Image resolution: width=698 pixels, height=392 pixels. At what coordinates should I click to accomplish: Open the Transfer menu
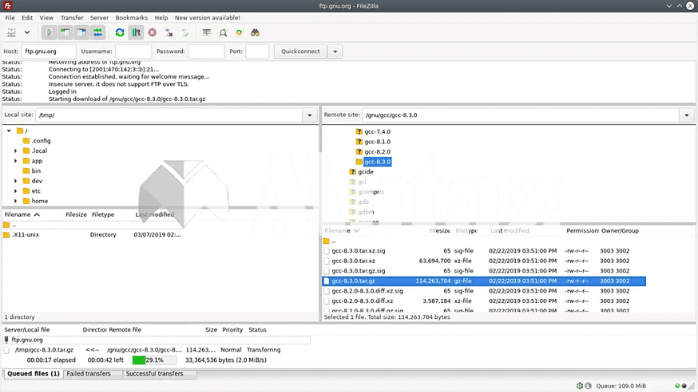[72, 18]
